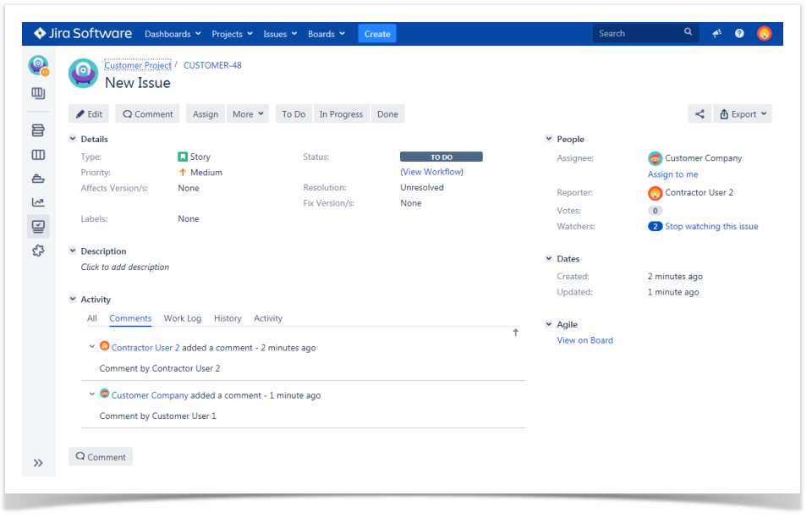The width and height of the screenshot is (812, 518).
Task: Collapse the Details section
Action: tap(73, 139)
